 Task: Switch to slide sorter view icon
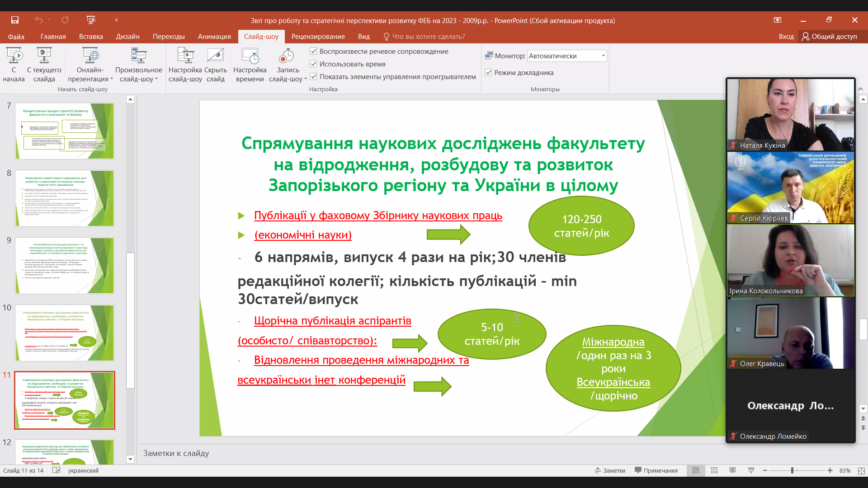(x=714, y=470)
